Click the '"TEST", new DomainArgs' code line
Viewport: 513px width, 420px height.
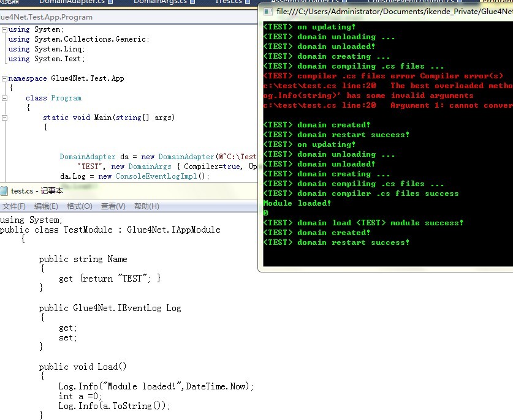click(167, 167)
